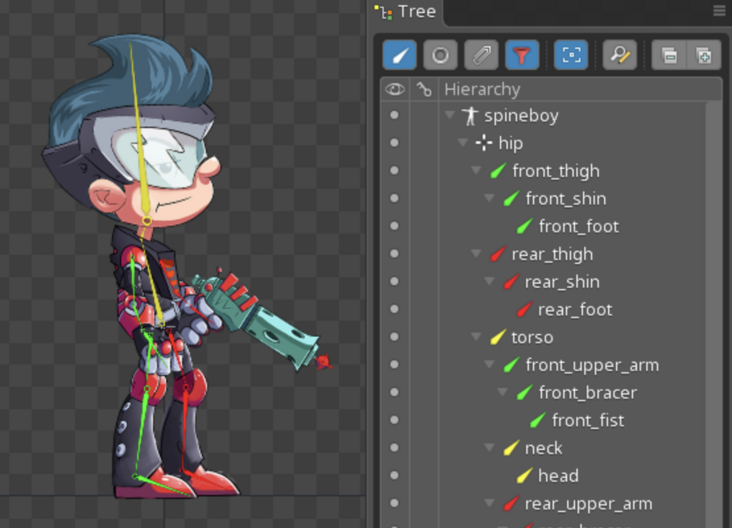732x528 pixels.
Task: Click the eye icon column header
Action: click(395, 89)
